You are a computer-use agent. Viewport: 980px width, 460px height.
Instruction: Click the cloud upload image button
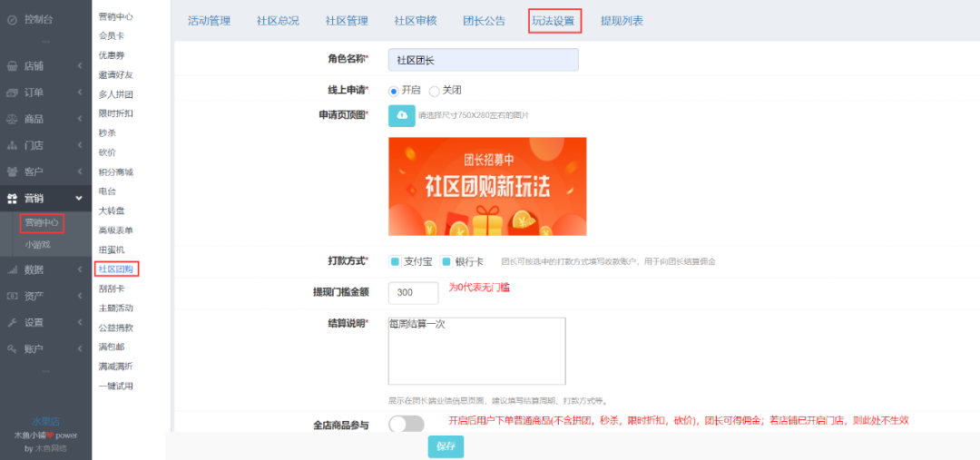tap(402, 116)
